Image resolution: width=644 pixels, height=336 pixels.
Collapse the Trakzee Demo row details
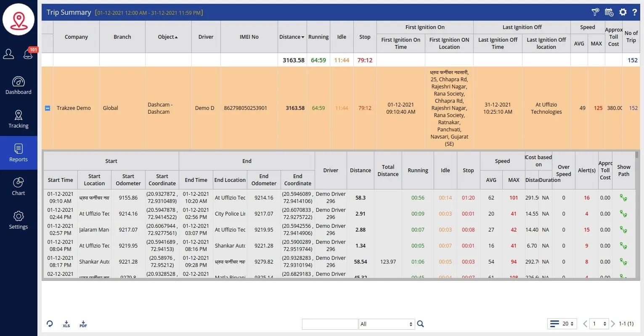point(48,108)
